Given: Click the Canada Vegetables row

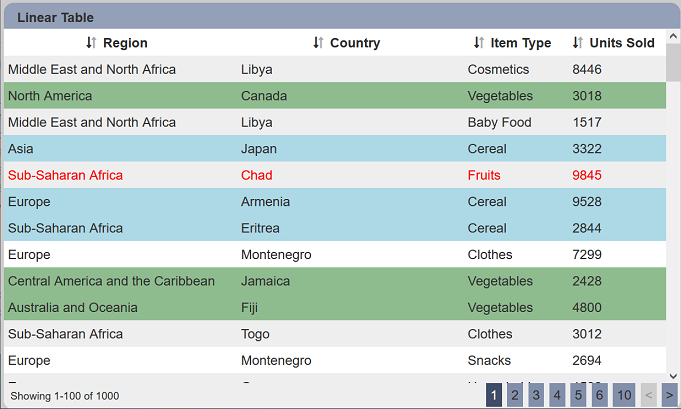Looking at the screenshot, I should (x=335, y=96).
